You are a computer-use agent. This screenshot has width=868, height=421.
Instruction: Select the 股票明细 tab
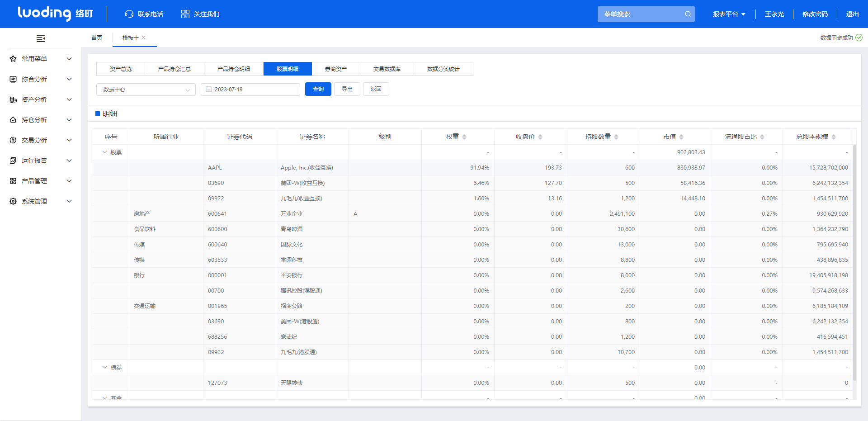[x=288, y=69]
